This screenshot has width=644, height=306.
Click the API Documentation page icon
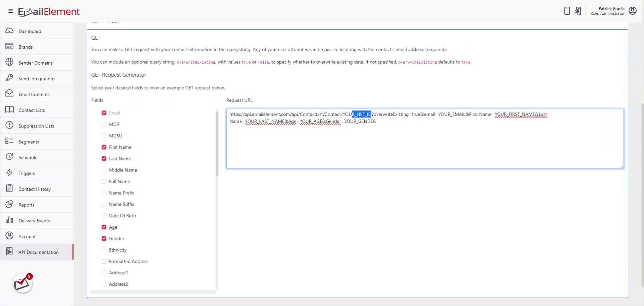point(9,252)
